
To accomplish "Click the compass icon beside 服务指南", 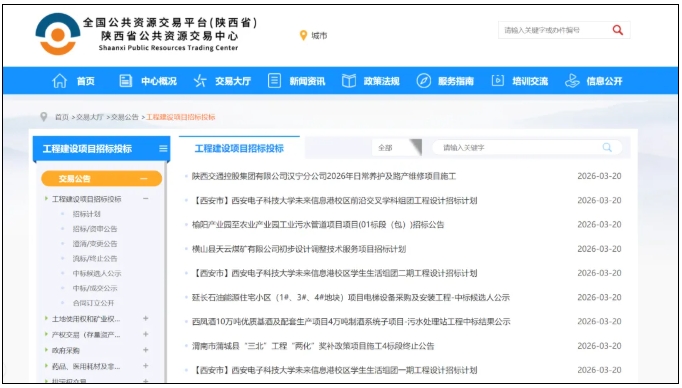I will coord(424,81).
